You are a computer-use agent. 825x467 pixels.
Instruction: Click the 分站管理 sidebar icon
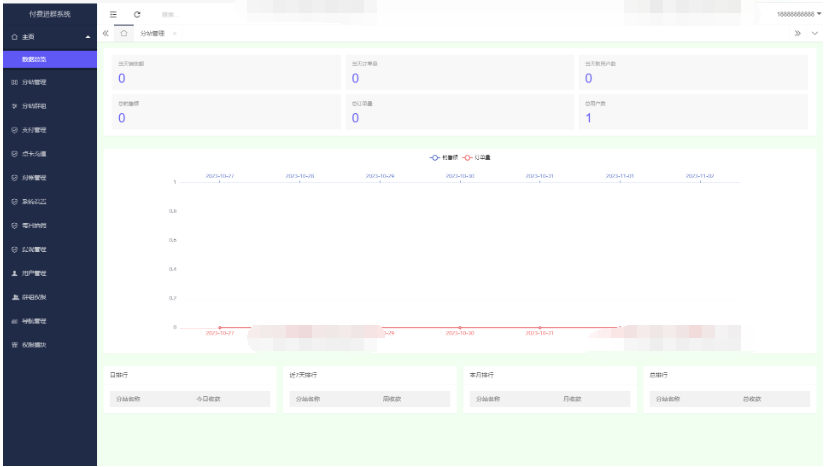[x=13, y=82]
